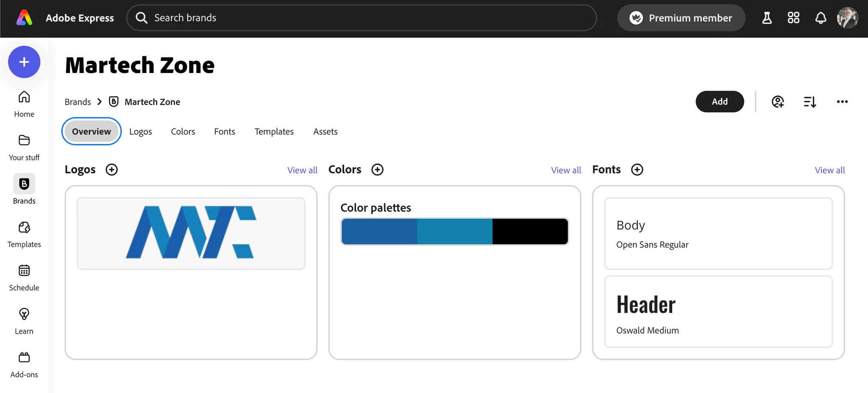Click the brand icon in breadcrumb
The height and width of the screenshot is (393, 868).
pyautogui.click(x=114, y=102)
